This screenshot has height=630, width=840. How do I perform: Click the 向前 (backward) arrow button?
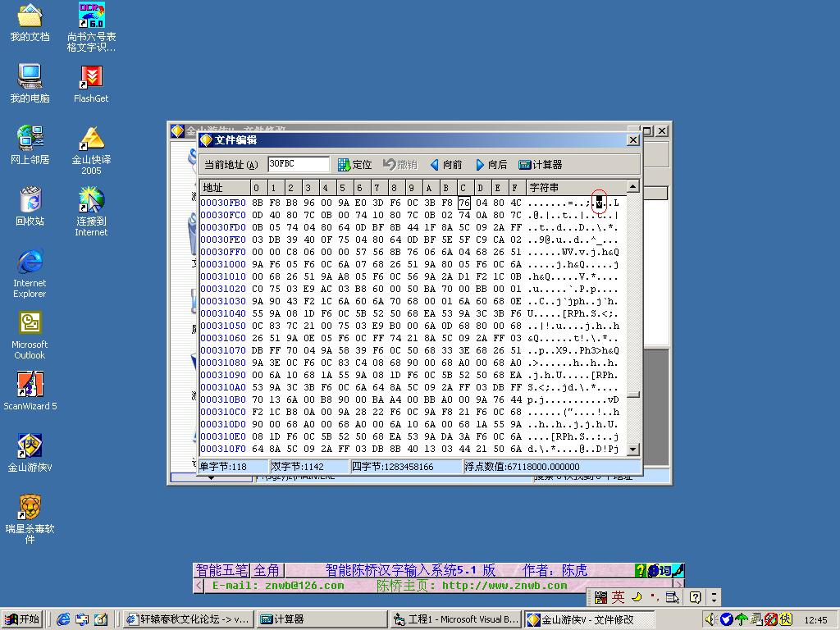(x=445, y=165)
